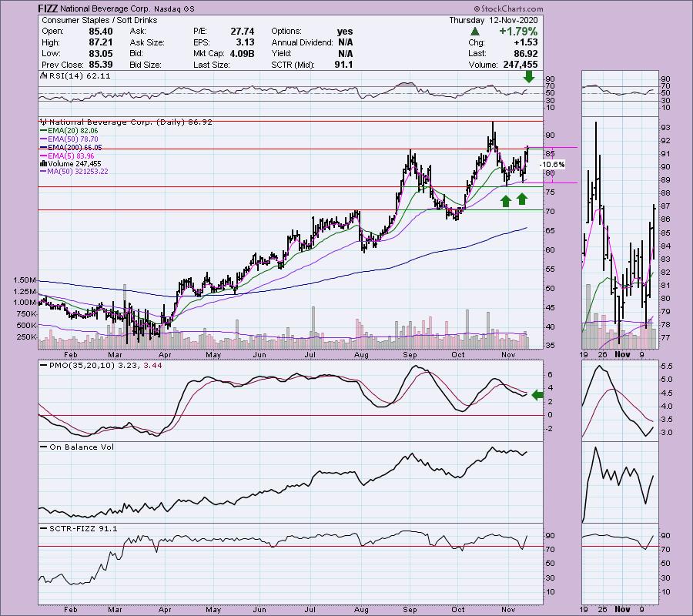693x616 pixels.
Task: Click the PMO(35,20,10) 3.23 indicator label
Action: coord(94,366)
